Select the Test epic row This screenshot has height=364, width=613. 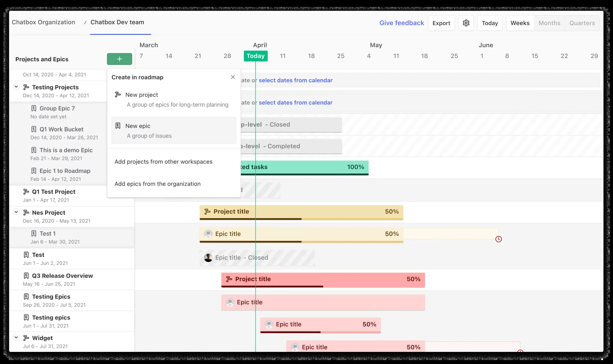point(72,259)
